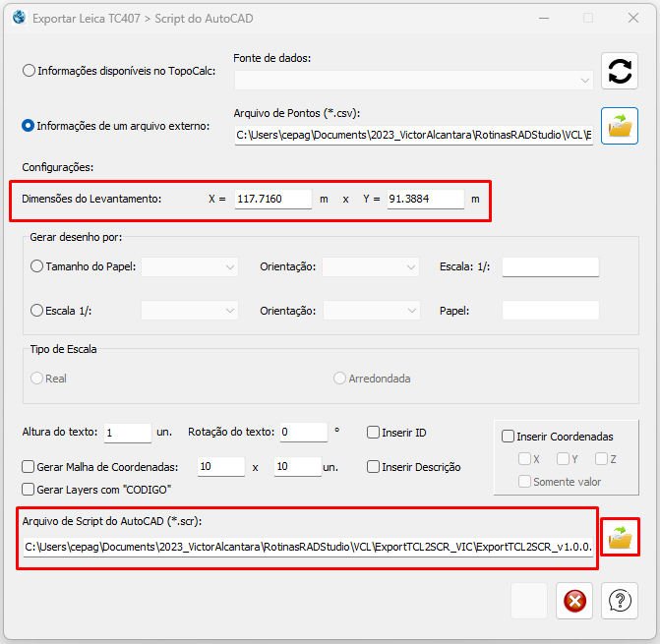Check 'Gerar Layers com CODIGO' option
660x644 pixels.
tap(29, 489)
